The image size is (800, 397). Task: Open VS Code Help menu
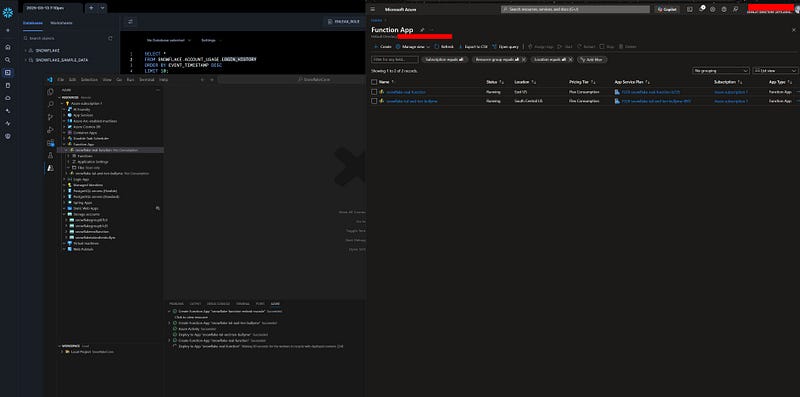tap(163, 80)
